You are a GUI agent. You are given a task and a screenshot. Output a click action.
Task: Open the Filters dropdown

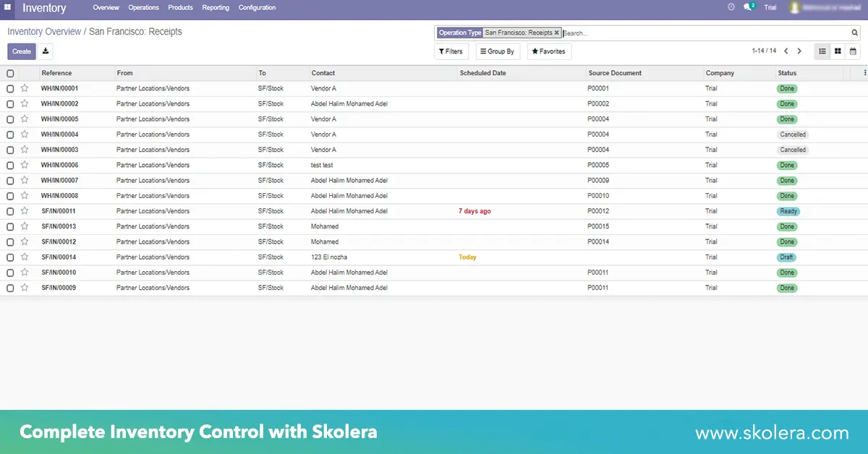(451, 51)
